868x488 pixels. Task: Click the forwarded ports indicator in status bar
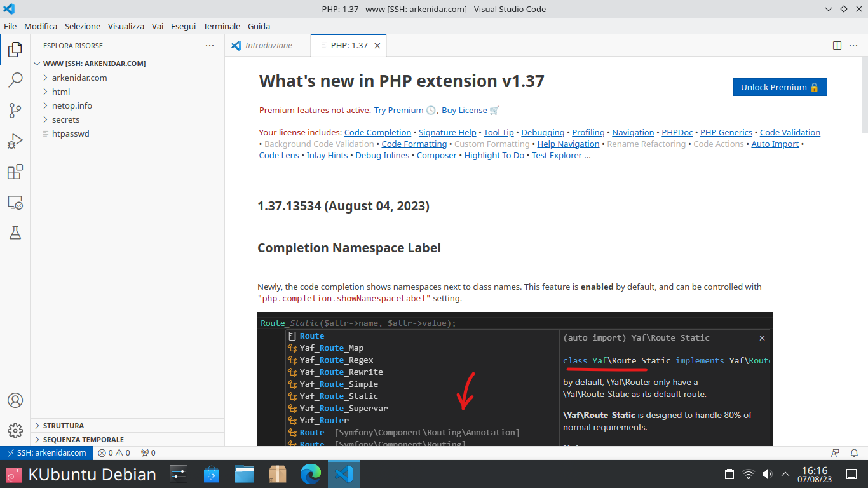click(x=148, y=453)
